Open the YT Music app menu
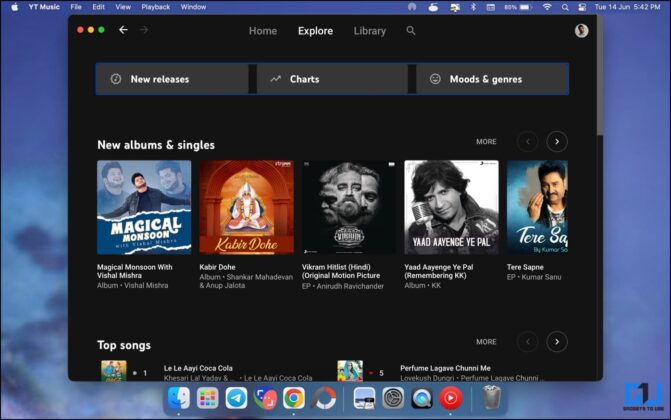 pos(44,7)
